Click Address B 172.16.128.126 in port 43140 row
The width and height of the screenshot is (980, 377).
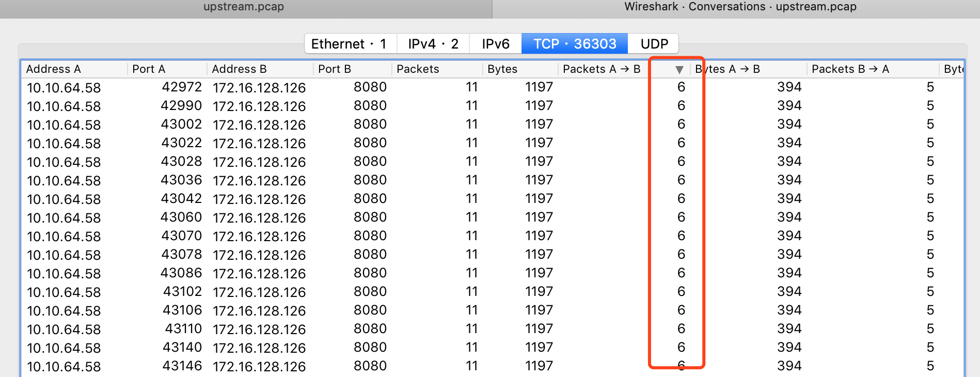[259, 348]
